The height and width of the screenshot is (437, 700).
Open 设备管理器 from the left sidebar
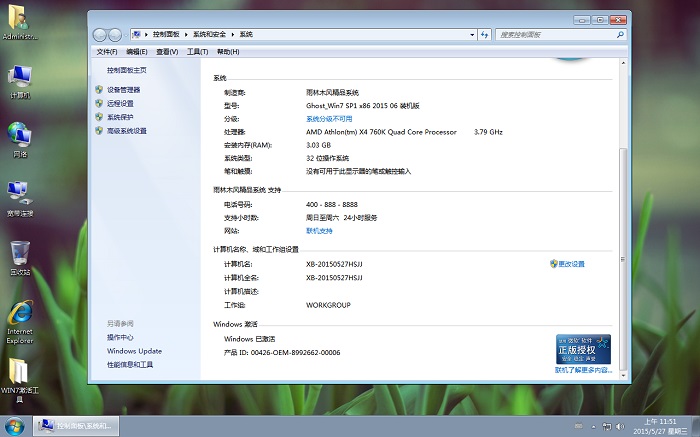[x=123, y=90]
